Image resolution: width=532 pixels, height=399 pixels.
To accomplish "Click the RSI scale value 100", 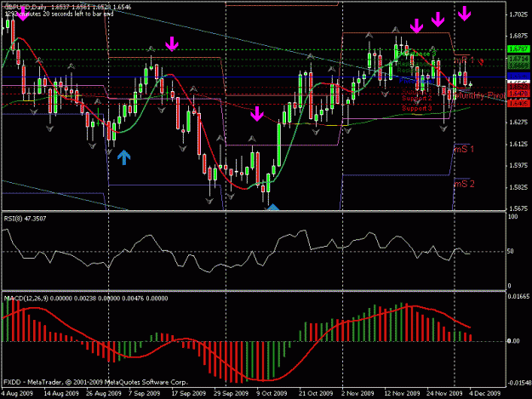I will [513, 217].
